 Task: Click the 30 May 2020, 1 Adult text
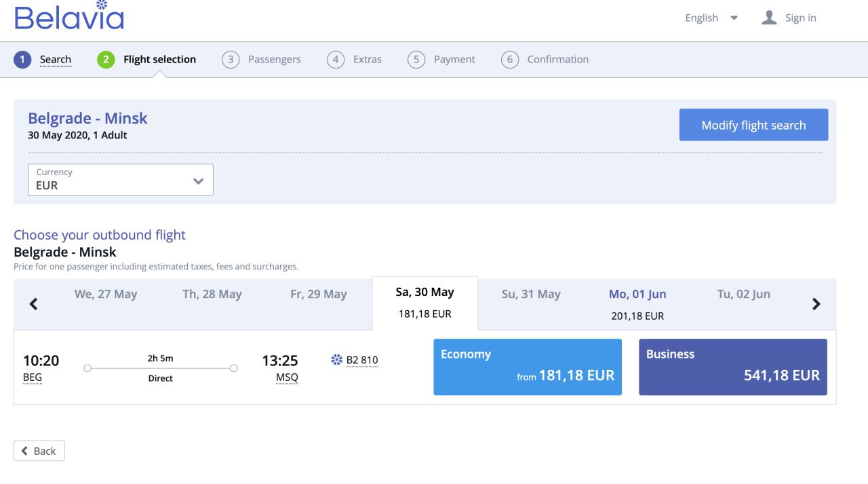tap(77, 135)
